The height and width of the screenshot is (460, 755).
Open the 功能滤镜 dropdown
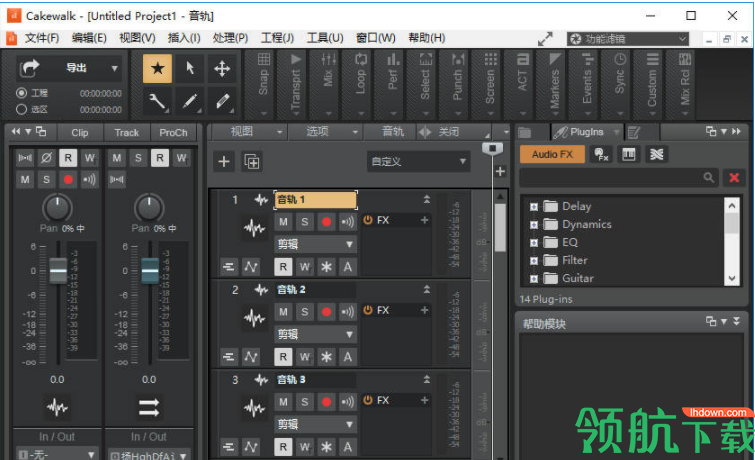tap(628, 39)
